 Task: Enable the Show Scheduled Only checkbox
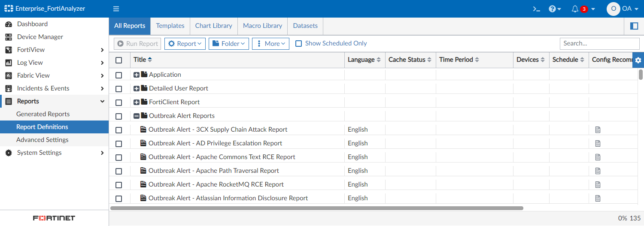[x=299, y=43]
